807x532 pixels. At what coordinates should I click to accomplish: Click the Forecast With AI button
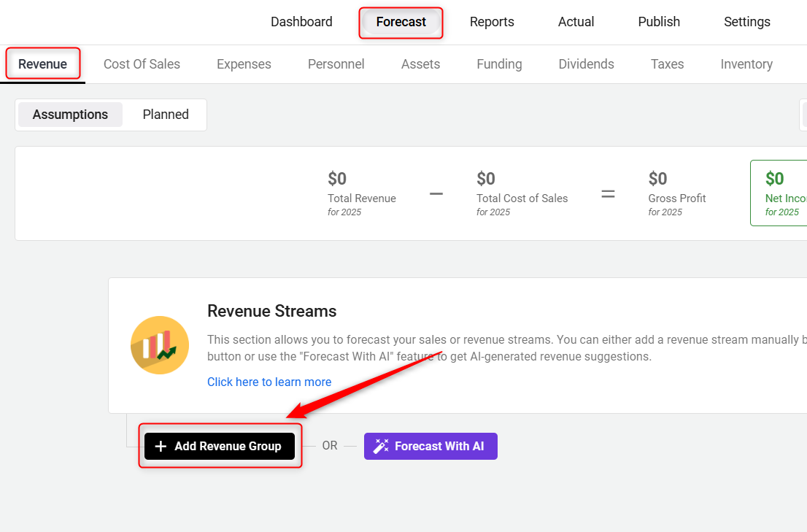430,446
